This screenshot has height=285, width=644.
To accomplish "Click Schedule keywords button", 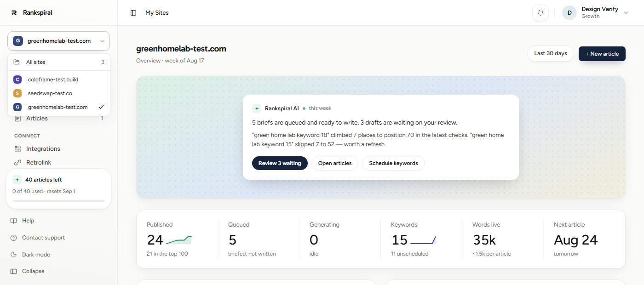I will [393, 163].
